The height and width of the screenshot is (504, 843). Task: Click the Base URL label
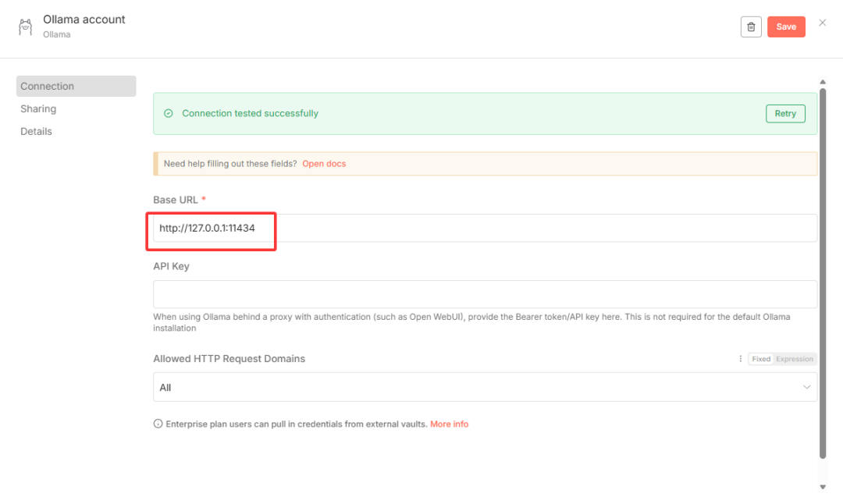click(176, 200)
